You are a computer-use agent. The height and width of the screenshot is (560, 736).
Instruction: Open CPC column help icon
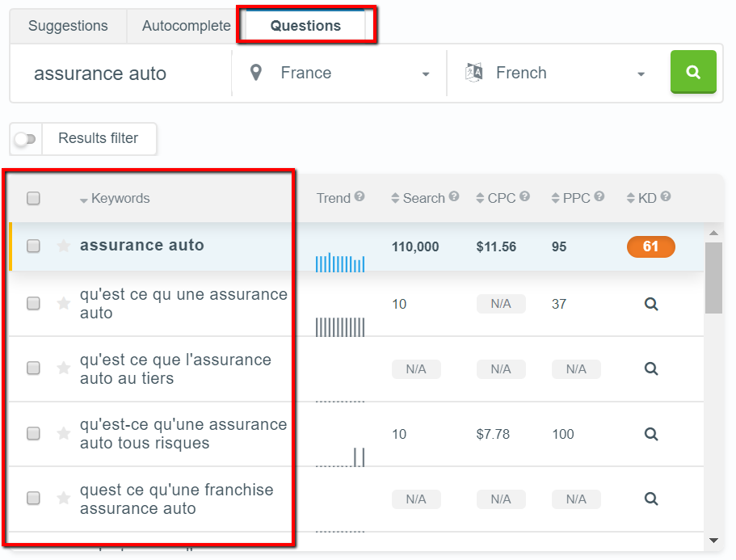pos(525,196)
